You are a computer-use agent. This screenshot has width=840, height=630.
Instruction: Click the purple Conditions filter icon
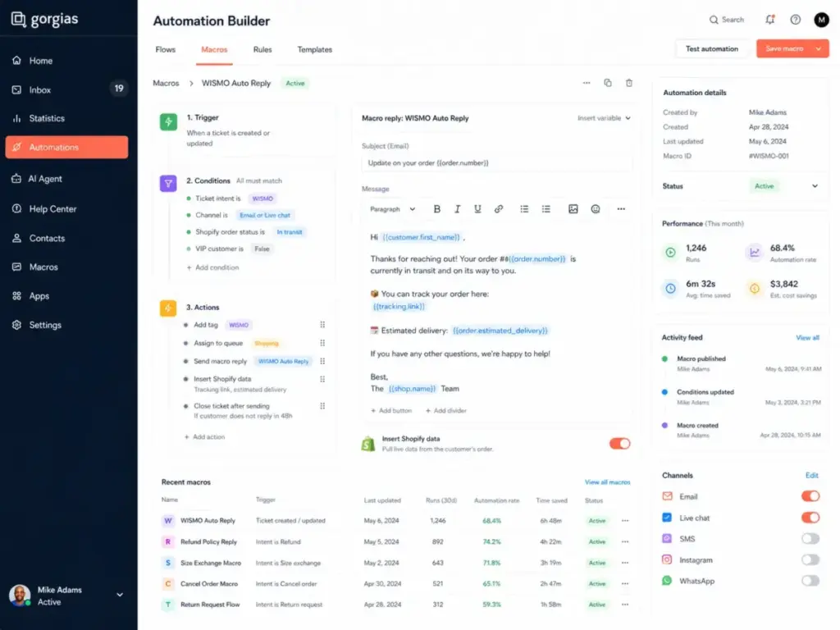pyautogui.click(x=168, y=183)
